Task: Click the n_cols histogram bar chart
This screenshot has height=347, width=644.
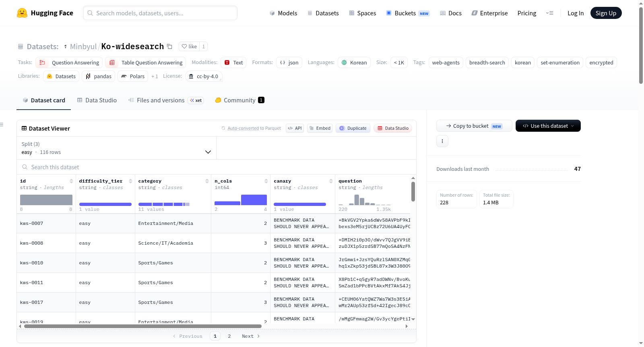Action: tap(241, 200)
